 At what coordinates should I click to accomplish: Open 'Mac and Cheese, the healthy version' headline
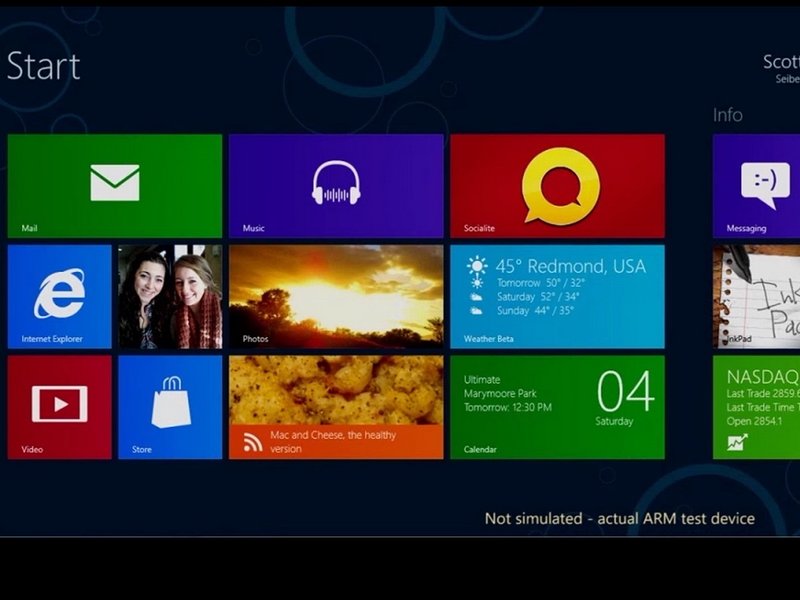pos(333,442)
